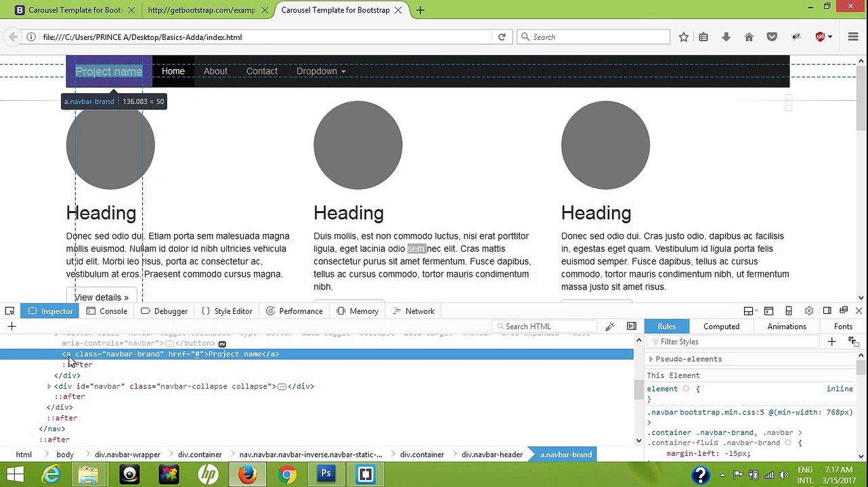Click the Filter Styles input
Screen dimensions: 868x487
pos(733,342)
